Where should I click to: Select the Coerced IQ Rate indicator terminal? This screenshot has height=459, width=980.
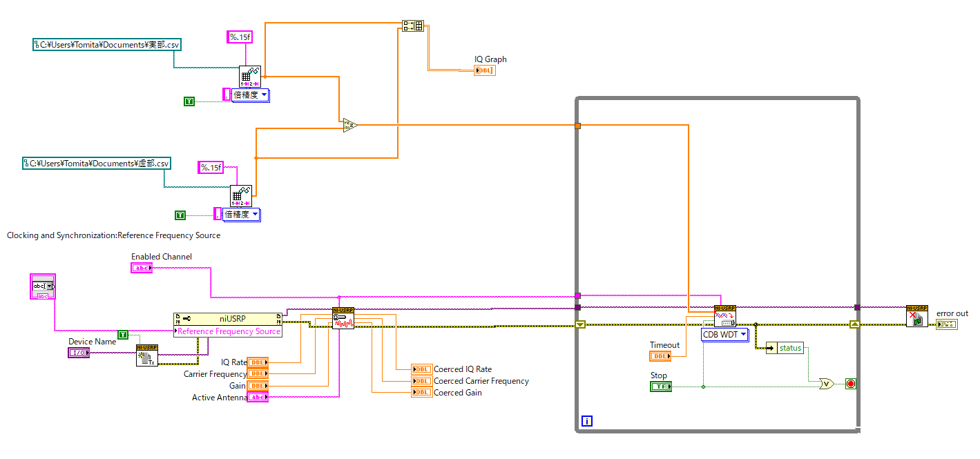tap(421, 369)
